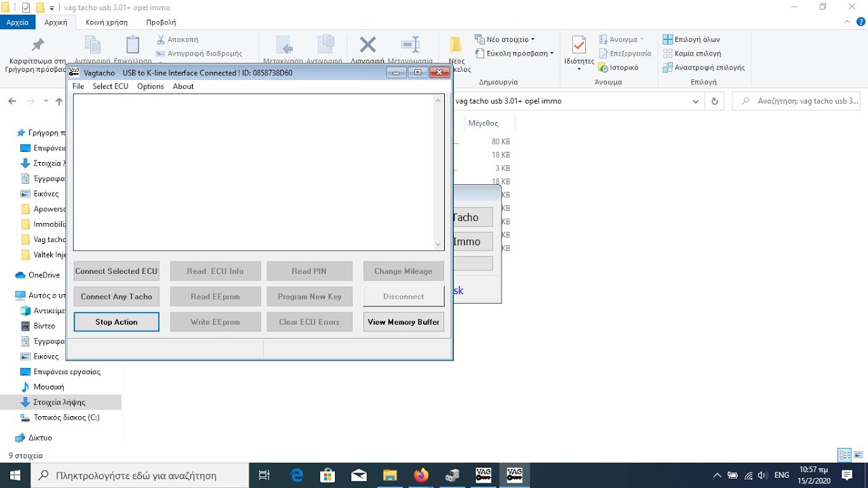The height and width of the screenshot is (488, 868).
Task: Switch Explorer to details view icon
Action: point(844,455)
